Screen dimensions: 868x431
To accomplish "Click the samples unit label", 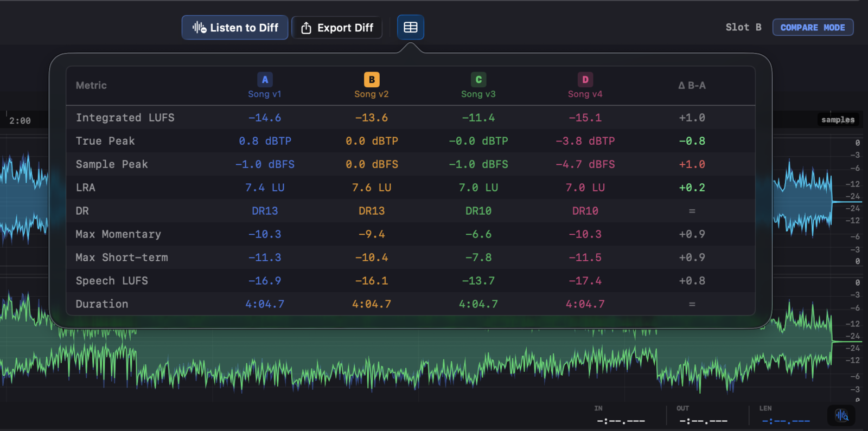I will click(838, 120).
